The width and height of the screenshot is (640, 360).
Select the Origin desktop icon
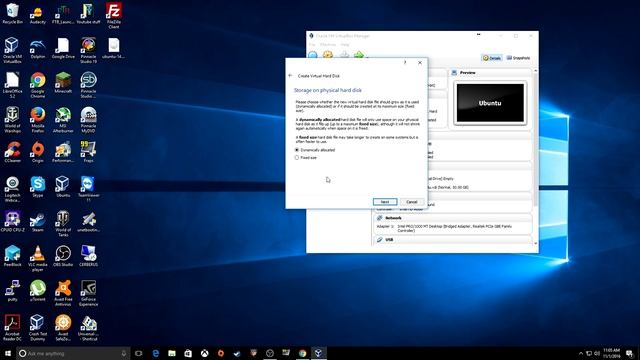pyautogui.click(x=38, y=152)
